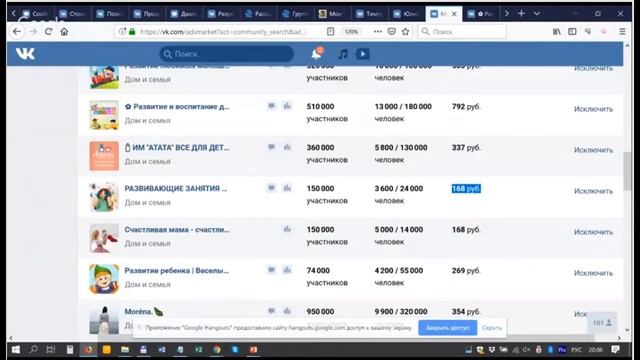This screenshot has height=360, width=640.
Task: Open the Firefox home page
Action: [64, 31]
